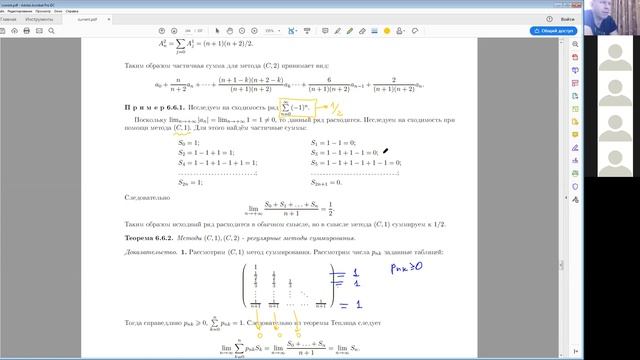
Task: Open the teal Export PDF tool
Action: (x=575, y=96)
